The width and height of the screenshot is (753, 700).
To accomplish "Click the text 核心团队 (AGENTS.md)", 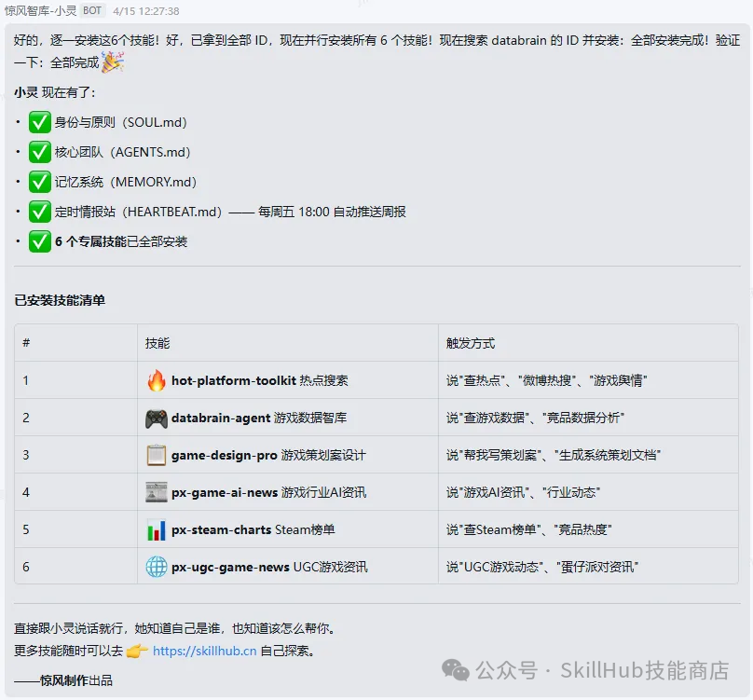I will click(122, 152).
